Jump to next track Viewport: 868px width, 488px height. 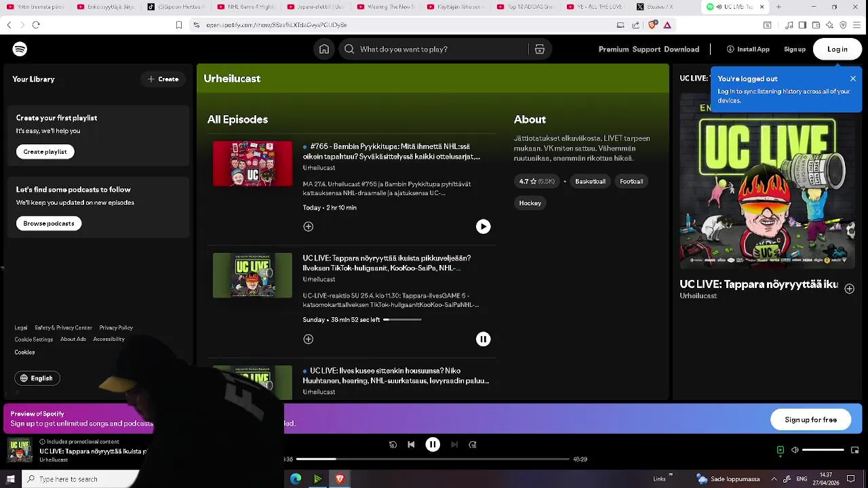(x=454, y=445)
